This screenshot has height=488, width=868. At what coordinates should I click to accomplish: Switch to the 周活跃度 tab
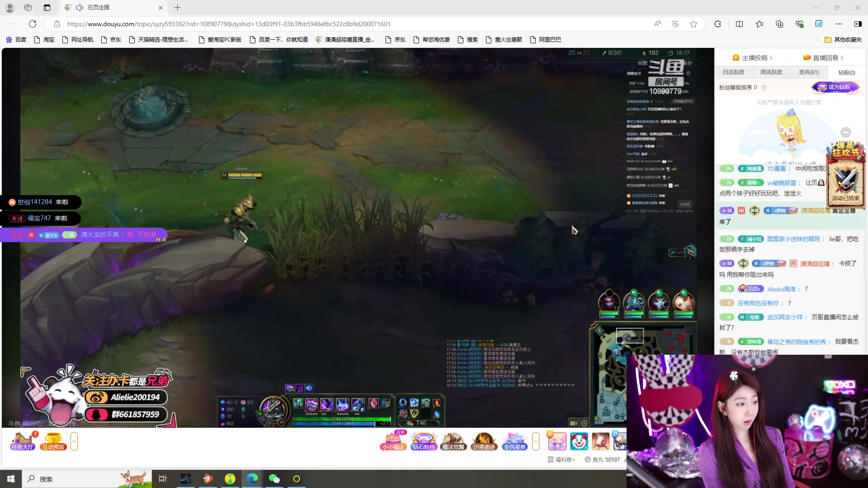771,72
